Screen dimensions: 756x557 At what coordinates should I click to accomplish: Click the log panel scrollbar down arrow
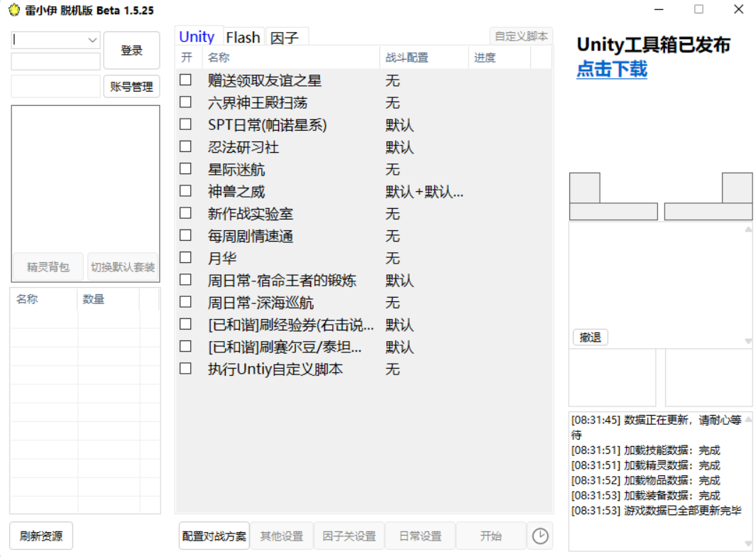[x=747, y=544]
